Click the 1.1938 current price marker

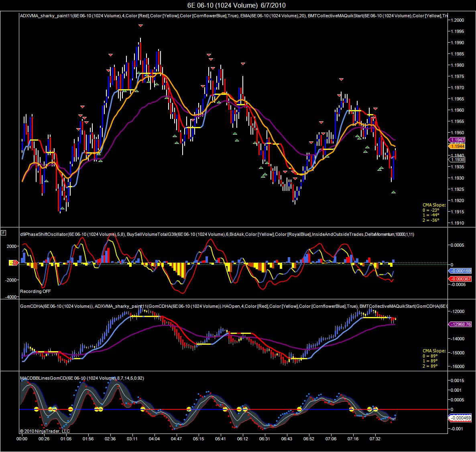457,160
